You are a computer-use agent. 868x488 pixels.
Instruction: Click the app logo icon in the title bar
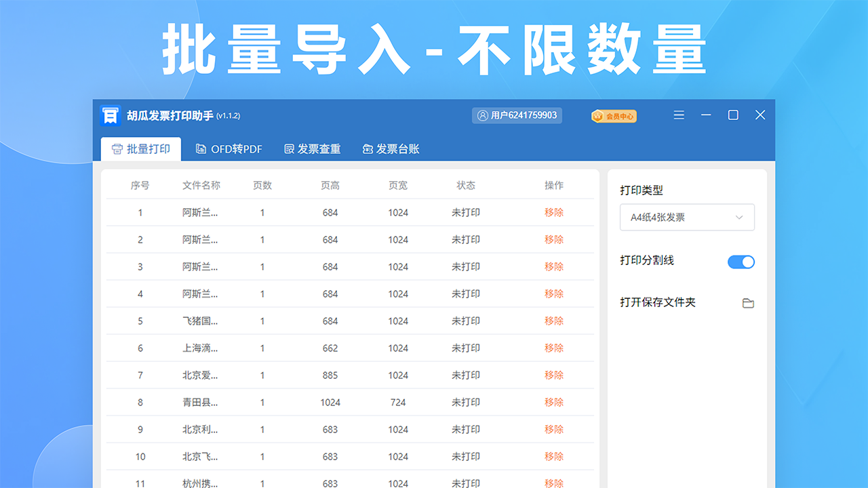point(111,115)
